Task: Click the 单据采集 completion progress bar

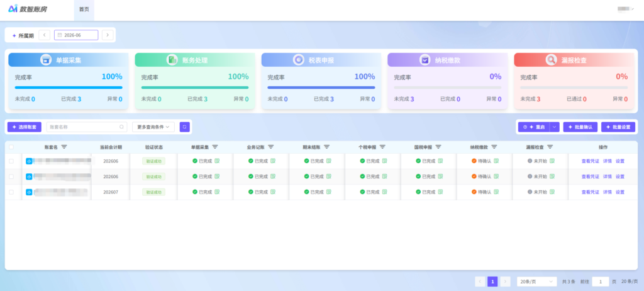Action: (x=69, y=88)
